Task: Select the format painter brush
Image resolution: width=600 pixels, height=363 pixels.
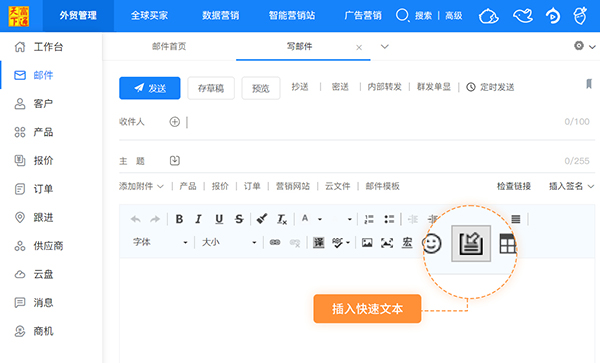Action: tap(262, 219)
